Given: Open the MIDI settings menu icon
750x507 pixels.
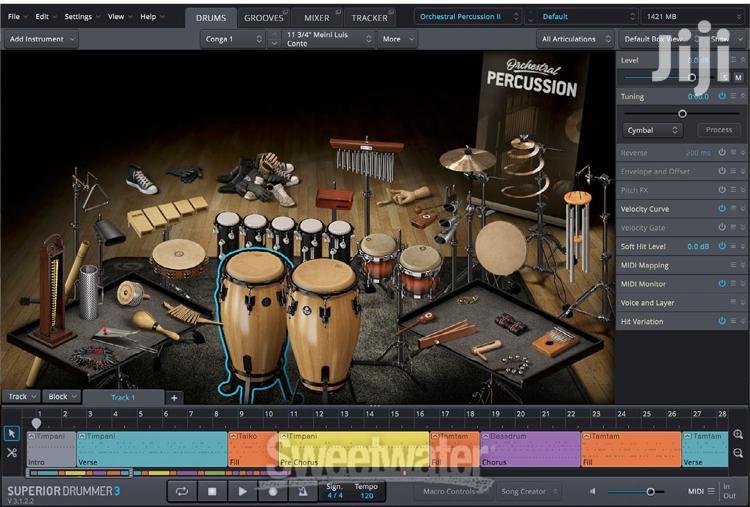Looking at the screenshot, I should click(x=711, y=491).
